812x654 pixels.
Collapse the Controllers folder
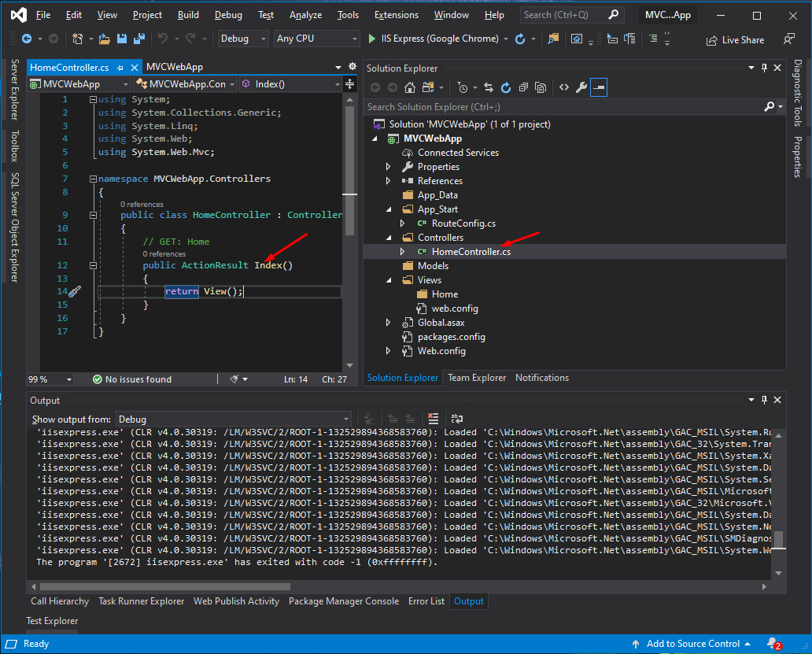point(389,238)
